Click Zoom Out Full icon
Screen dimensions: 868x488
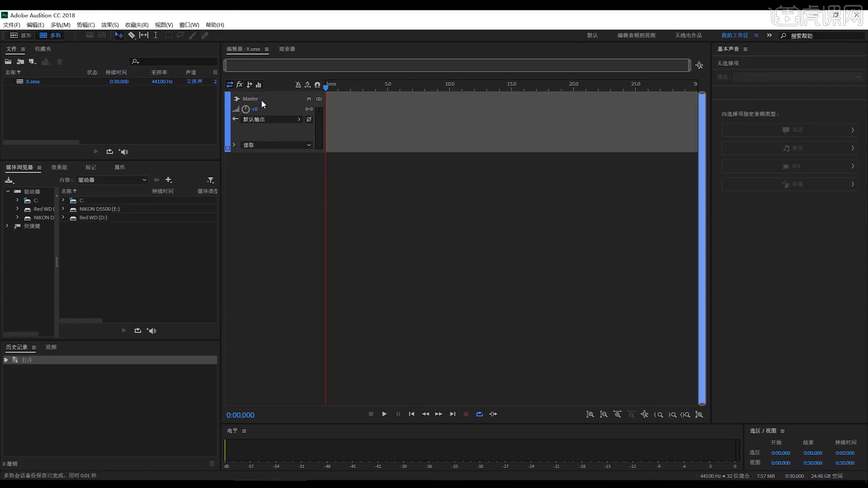[x=644, y=414]
